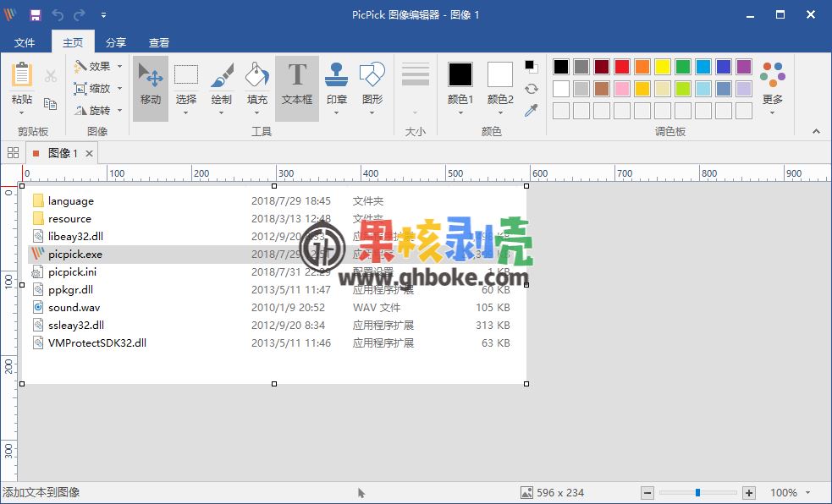The height and width of the screenshot is (504, 832).
Task: Click the dark red palette swatch
Action: (602, 67)
